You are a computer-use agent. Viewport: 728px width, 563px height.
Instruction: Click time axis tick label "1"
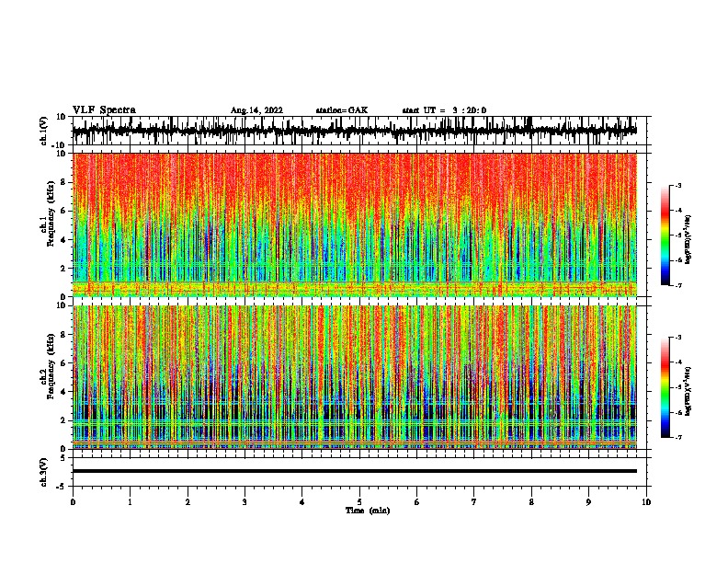pos(130,502)
